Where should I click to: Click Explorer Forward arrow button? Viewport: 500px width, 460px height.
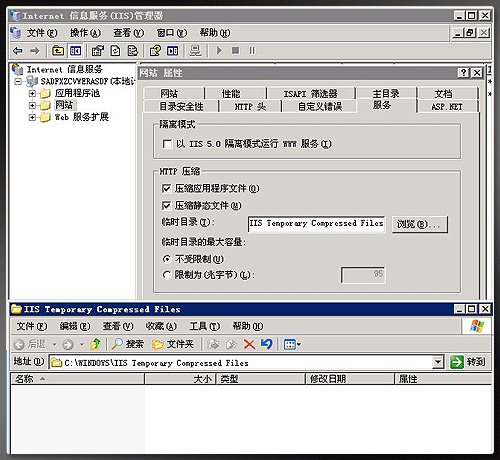coord(68,344)
